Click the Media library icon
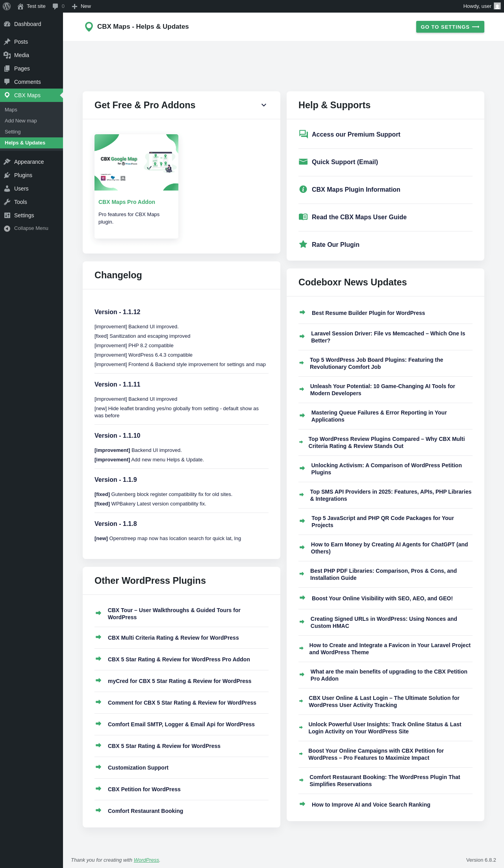 7,55
